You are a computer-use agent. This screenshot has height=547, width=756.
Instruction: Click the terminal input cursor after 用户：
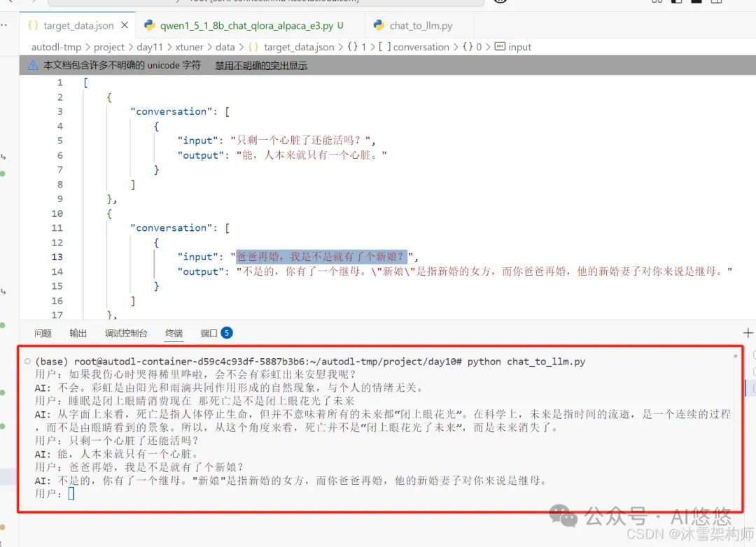[71, 494]
